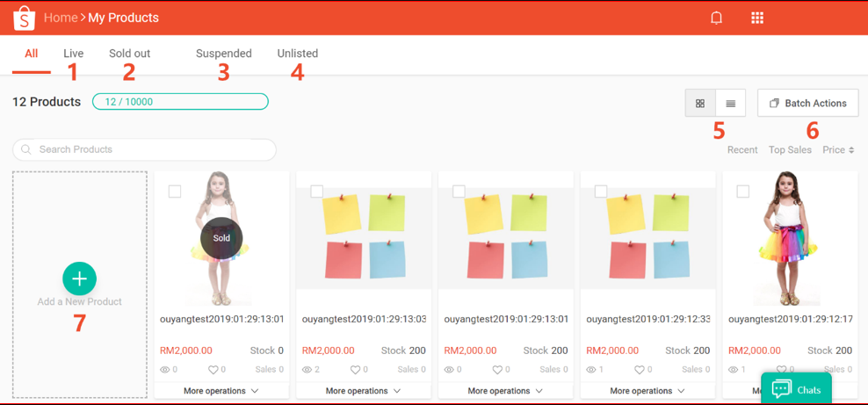Switch to list view layout
Image resolution: width=868 pixels, height=405 pixels.
coord(731,103)
